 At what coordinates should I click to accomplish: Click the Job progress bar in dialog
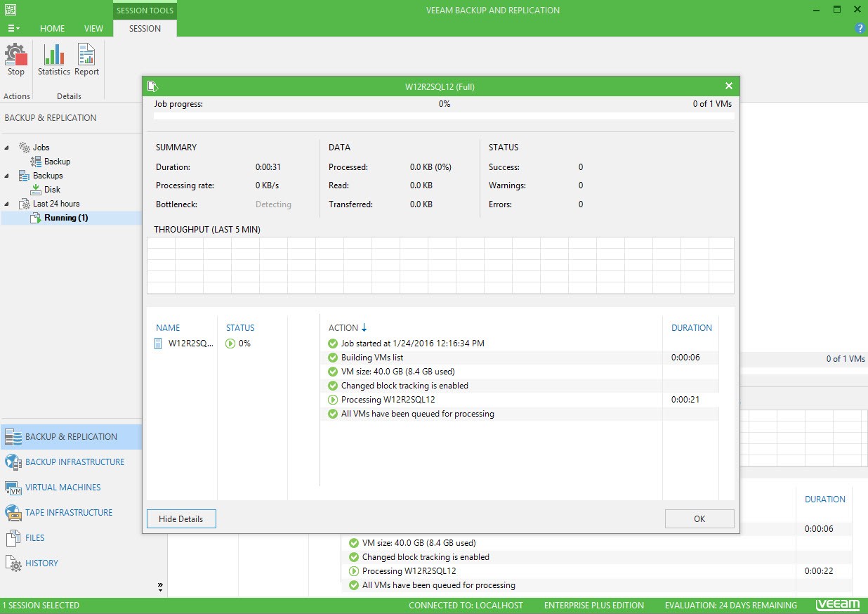(x=443, y=116)
